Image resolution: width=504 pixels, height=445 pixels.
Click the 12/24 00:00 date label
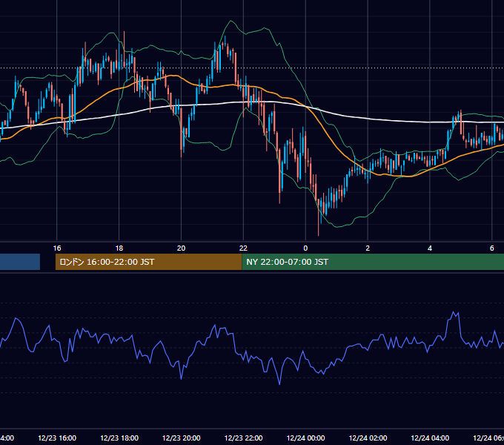click(305, 438)
